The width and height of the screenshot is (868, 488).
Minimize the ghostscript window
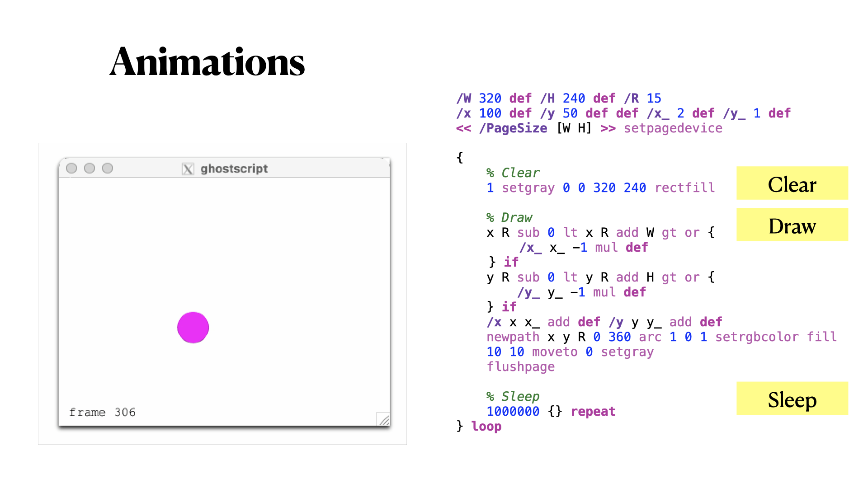(90, 168)
